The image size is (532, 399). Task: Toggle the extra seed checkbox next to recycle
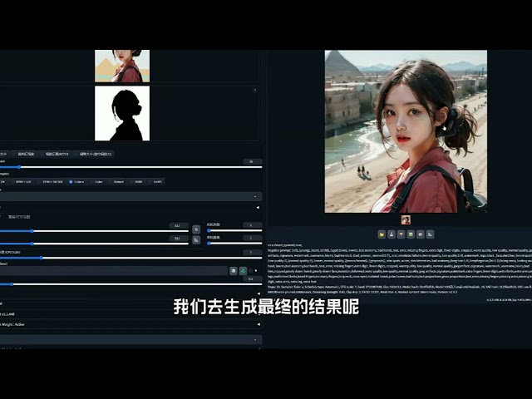click(251, 271)
